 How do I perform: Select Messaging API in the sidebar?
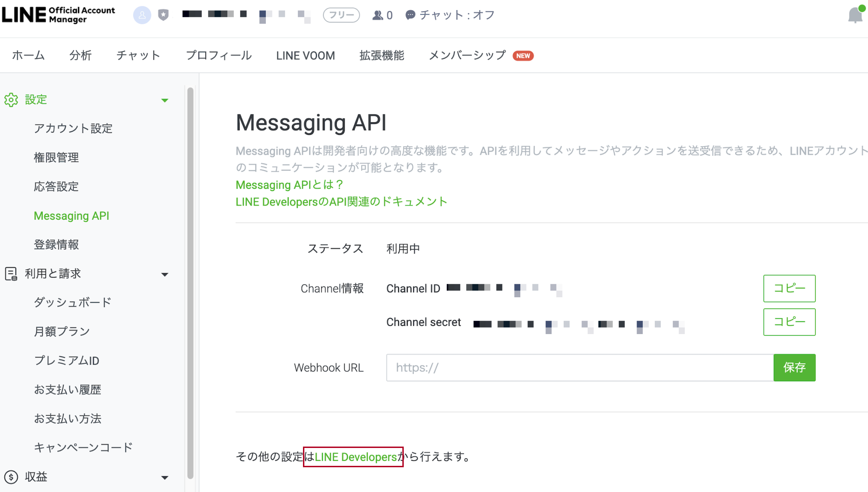pos(72,216)
